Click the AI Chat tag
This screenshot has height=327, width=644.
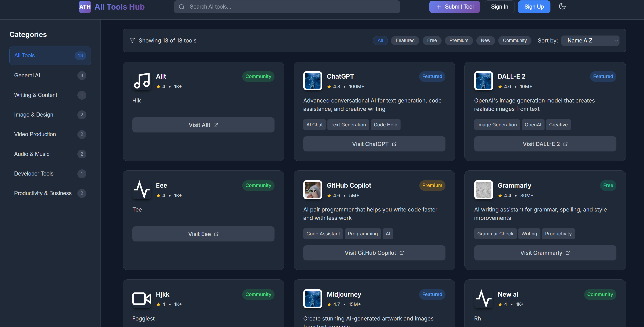[314, 125]
